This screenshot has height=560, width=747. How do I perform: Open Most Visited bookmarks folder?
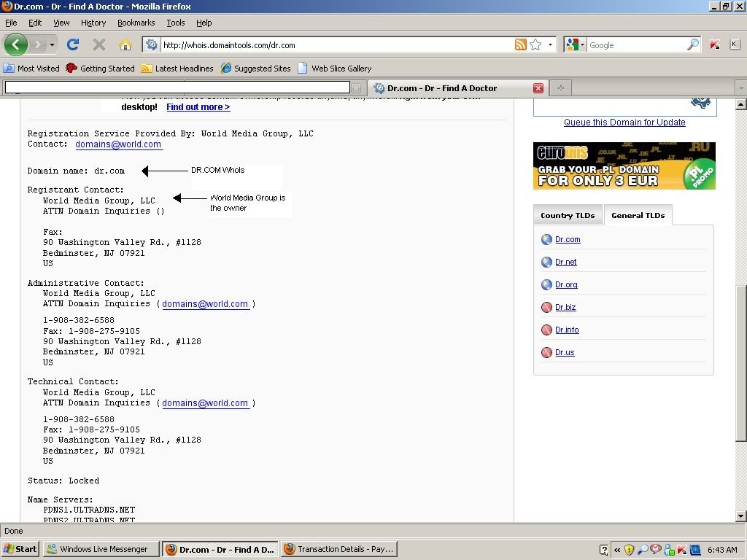pos(31,68)
